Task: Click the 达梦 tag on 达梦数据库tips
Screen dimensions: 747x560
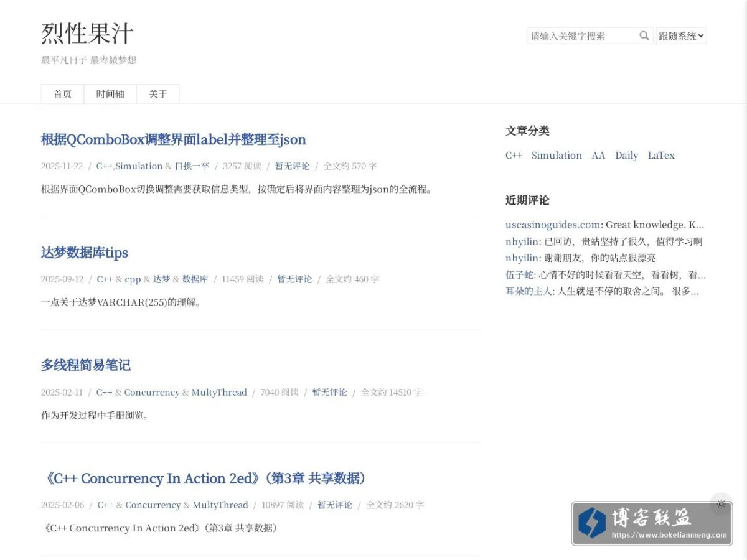Action: [x=161, y=279]
